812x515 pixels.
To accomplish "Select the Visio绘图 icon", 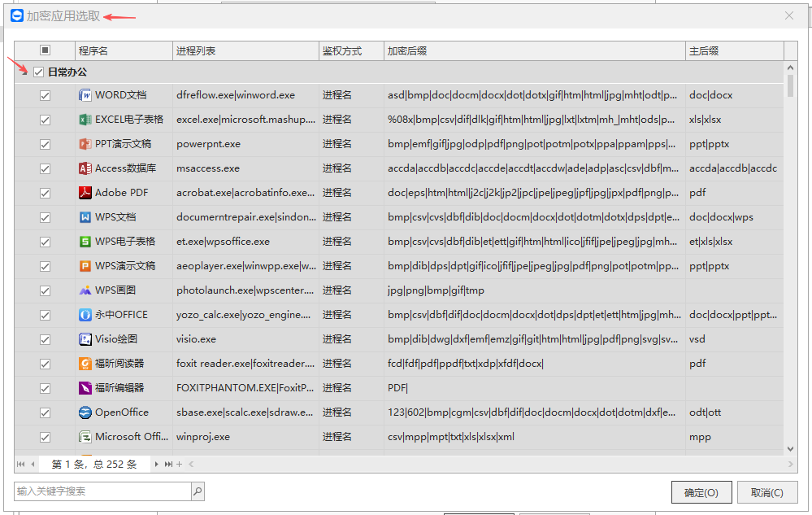I will pyautogui.click(x=85, y=339).
